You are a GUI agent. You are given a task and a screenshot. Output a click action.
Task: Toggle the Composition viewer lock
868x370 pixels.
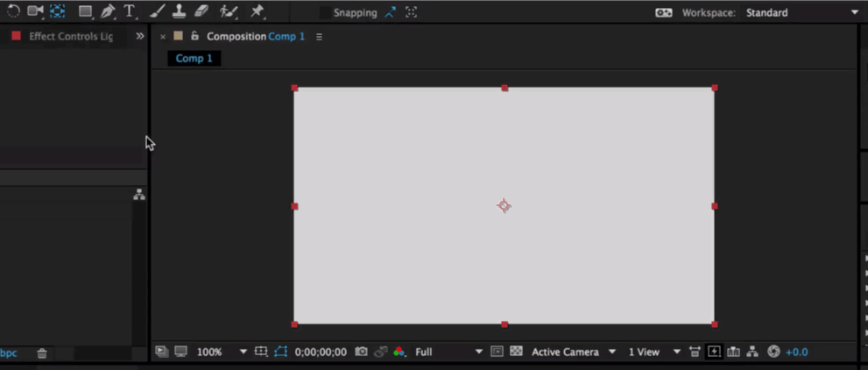point(194,36)
